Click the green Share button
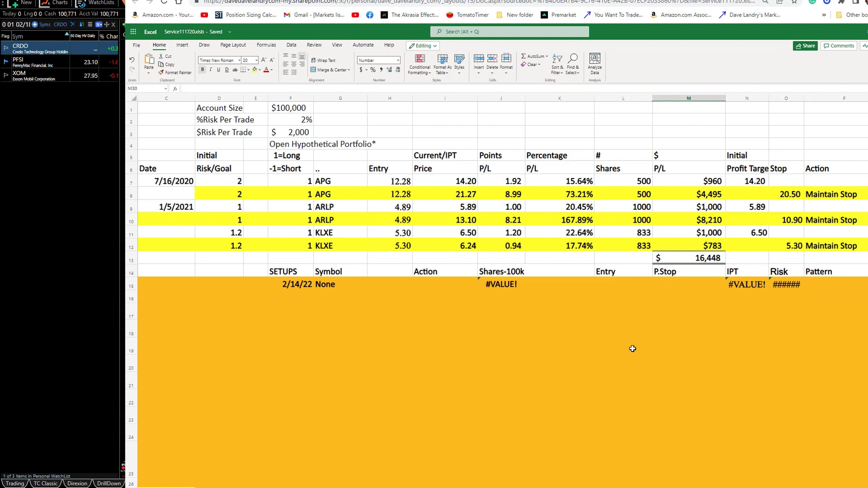868x488 pixels. point(805,46)
